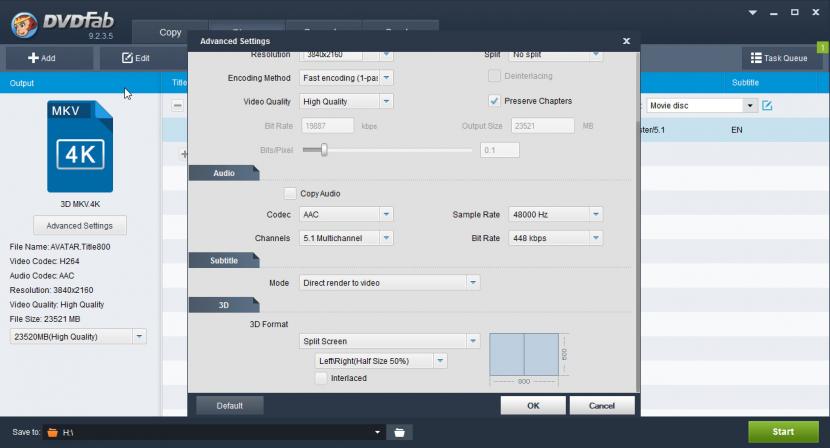Click the Edit toolbar button
Screen dimensions: 830x448
tap(136, 58)
